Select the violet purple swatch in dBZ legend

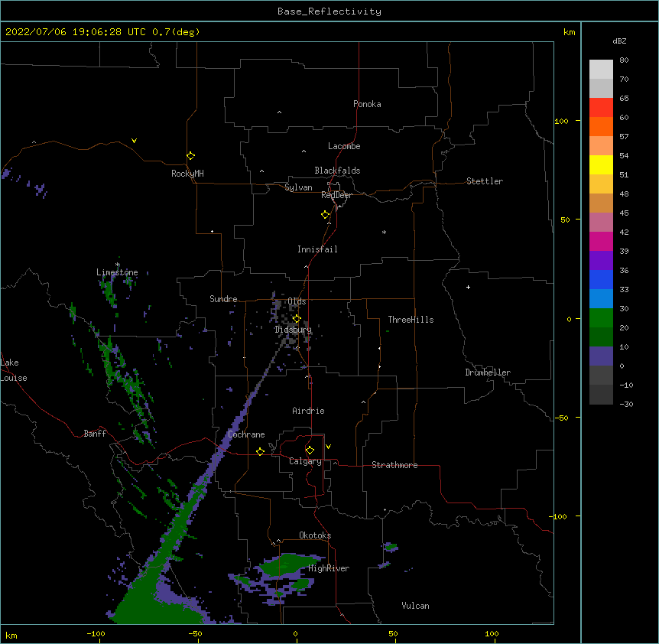601,261
